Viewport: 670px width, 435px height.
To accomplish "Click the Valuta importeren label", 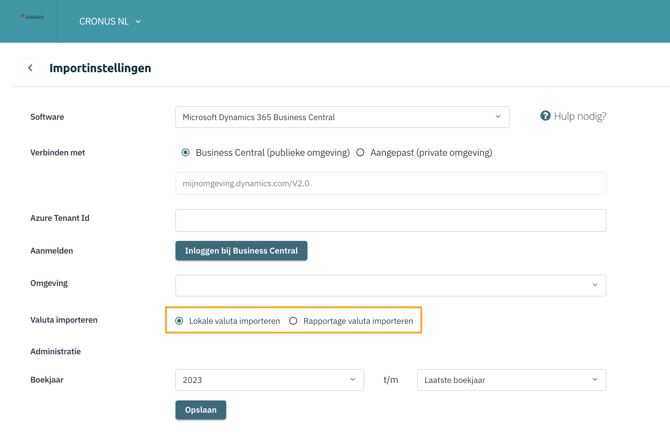I will [64, 320].
